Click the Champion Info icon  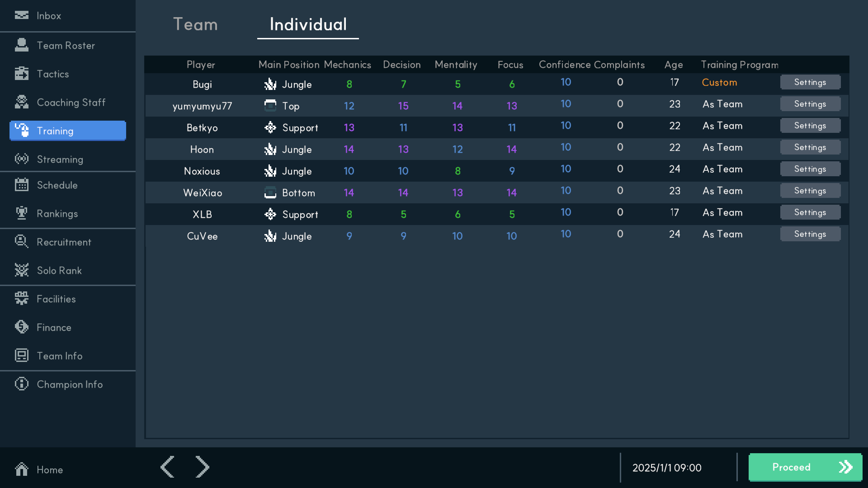point(21,384)
